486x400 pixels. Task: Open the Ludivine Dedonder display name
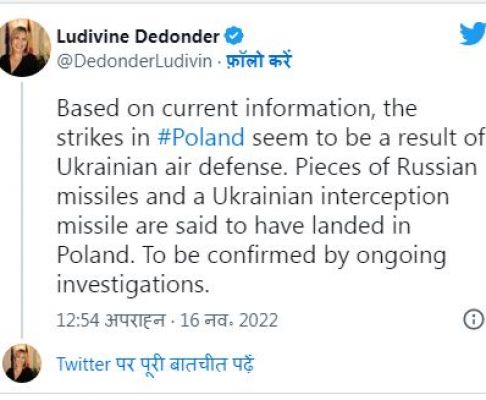point(138,36)
